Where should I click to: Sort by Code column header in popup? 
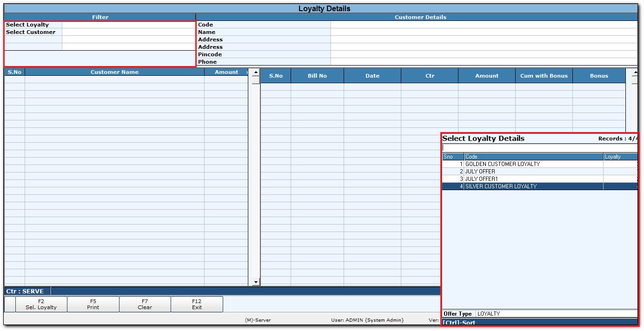[533, 157]
